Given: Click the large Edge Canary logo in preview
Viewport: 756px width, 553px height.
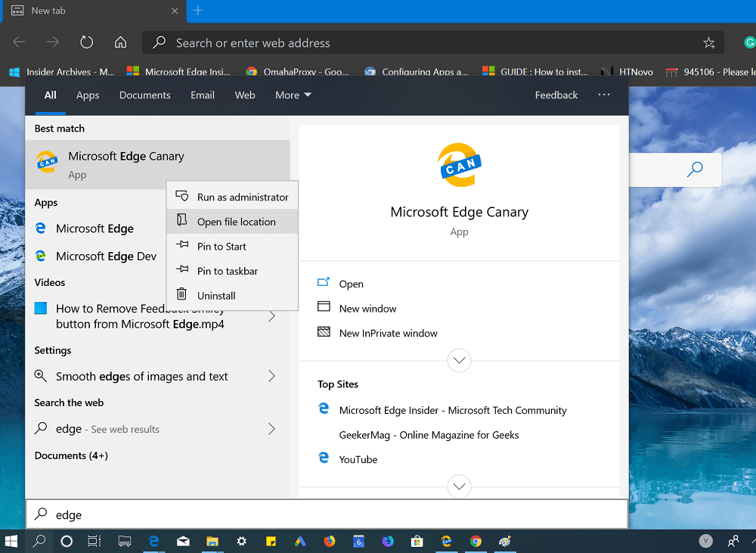Looking at the screenshot, I should [x=460, y=165].
